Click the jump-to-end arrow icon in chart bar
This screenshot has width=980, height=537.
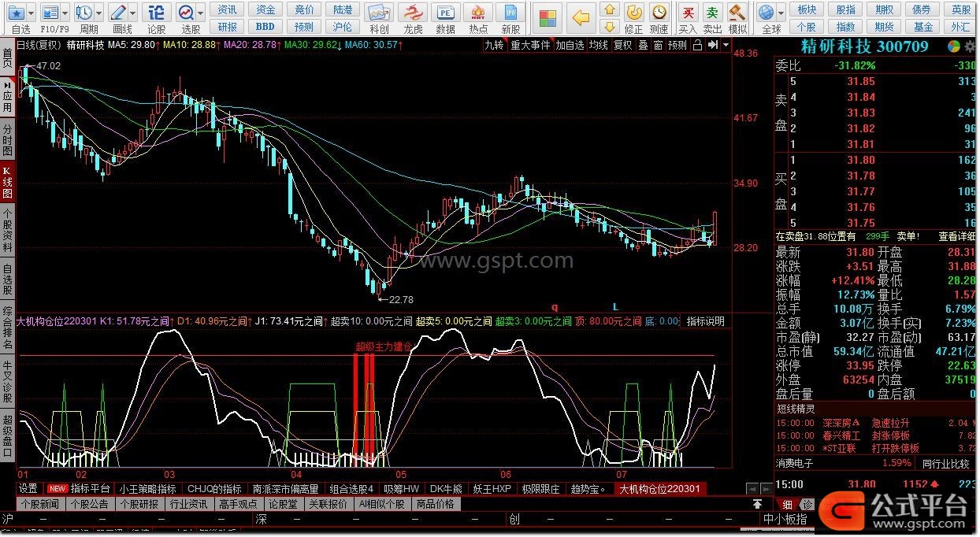click(x=713, y=45)
